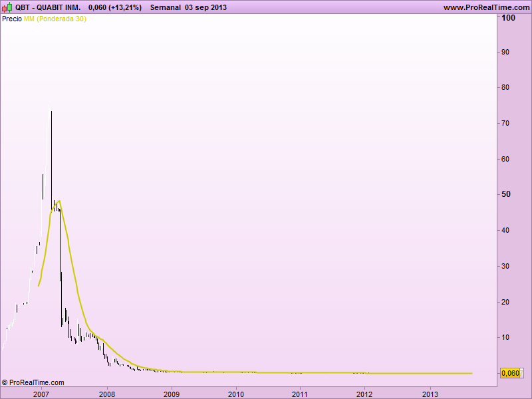
Task: Click the candlestick icon beside QBT title
Action: click(7, 7)
